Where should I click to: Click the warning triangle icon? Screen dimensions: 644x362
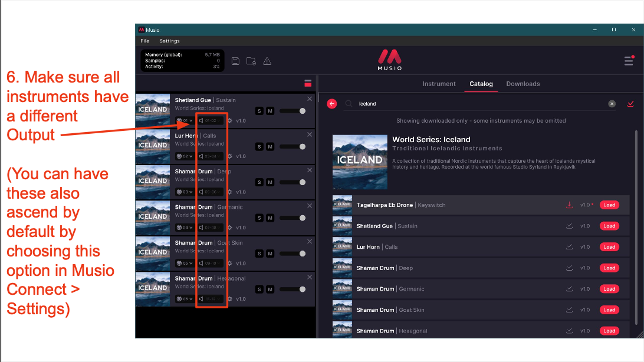(267, 61)
